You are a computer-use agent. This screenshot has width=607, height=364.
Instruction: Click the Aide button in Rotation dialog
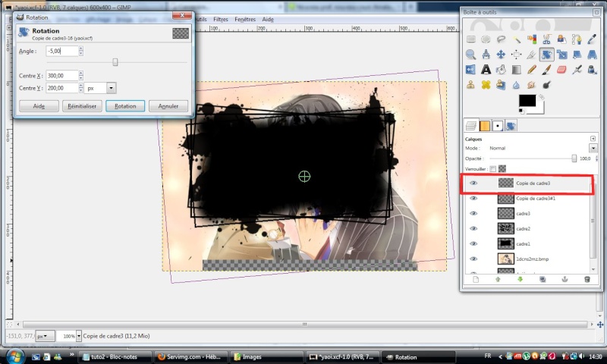[x=39, y=106]
